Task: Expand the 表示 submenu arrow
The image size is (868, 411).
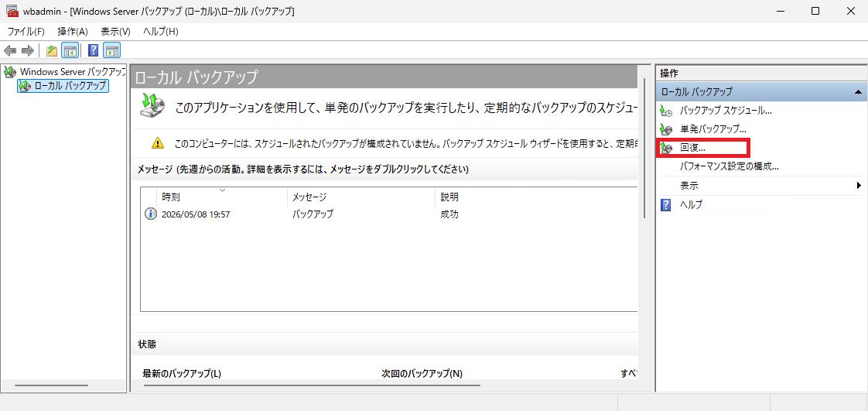Action: pyautogui.click(x=859, y=186)
